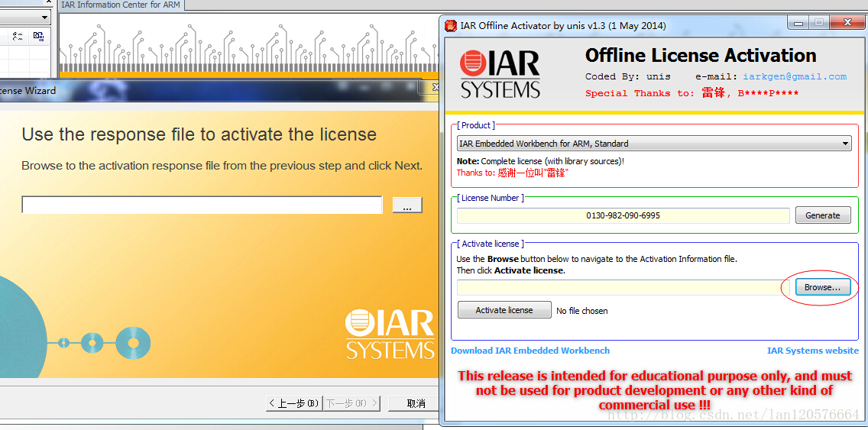Click the "Offline License Activation" heading
Image resolution: width=868 pixels, height=430 pixels.
tap(701, 55)
